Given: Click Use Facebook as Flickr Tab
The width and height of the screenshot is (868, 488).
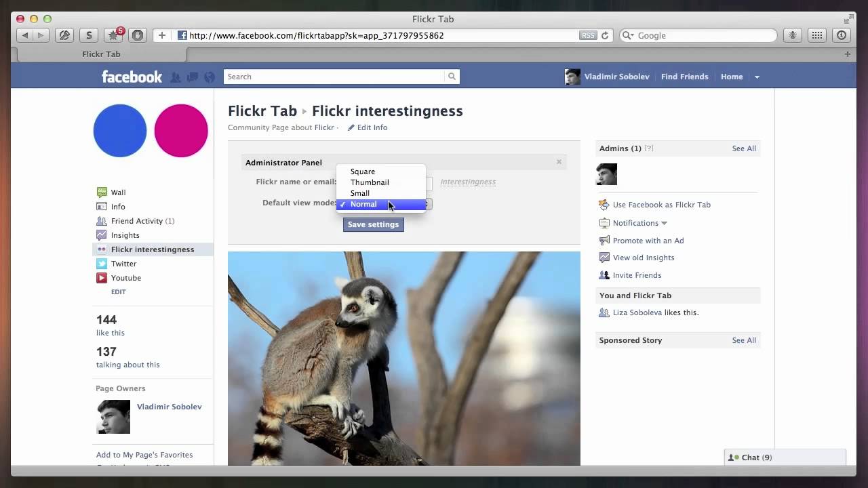Looking at the screenshot, I should [x=661, y=205].
